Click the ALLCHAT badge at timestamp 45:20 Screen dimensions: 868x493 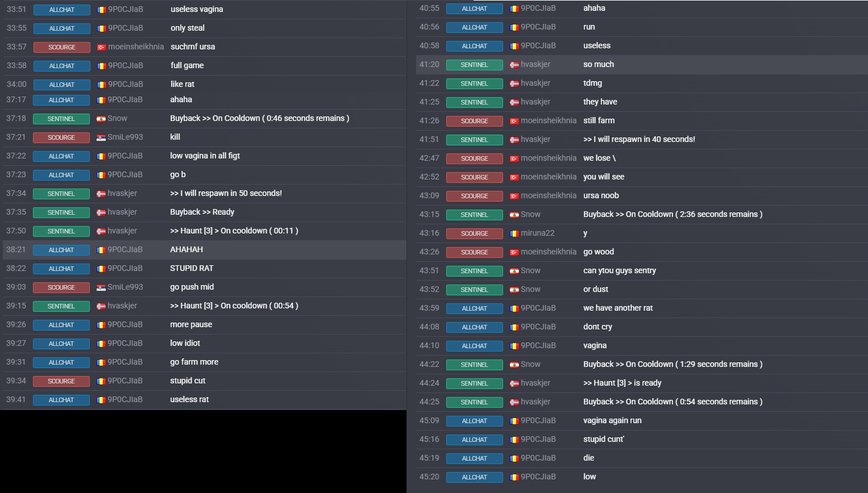pyautogui.click(x=475, y=477)
